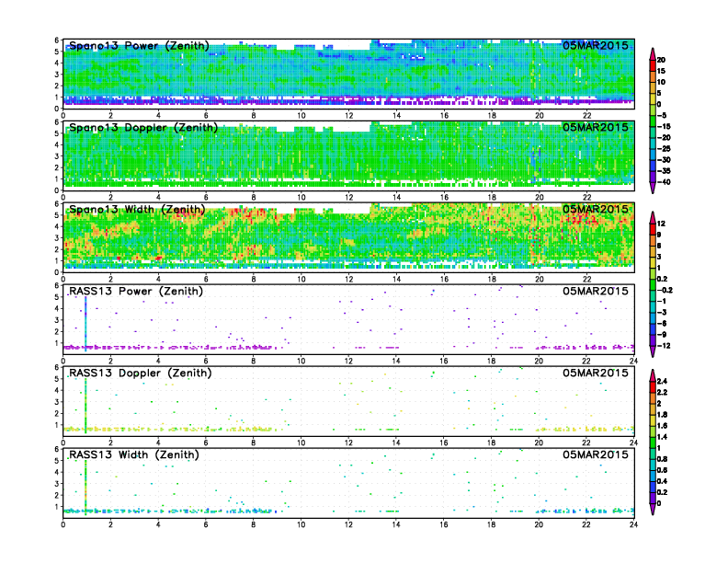Click the "Spano13 Doppler (Zenith)" panel title
728x563 pixels.
pyautogui.click(x=143, y=128)
